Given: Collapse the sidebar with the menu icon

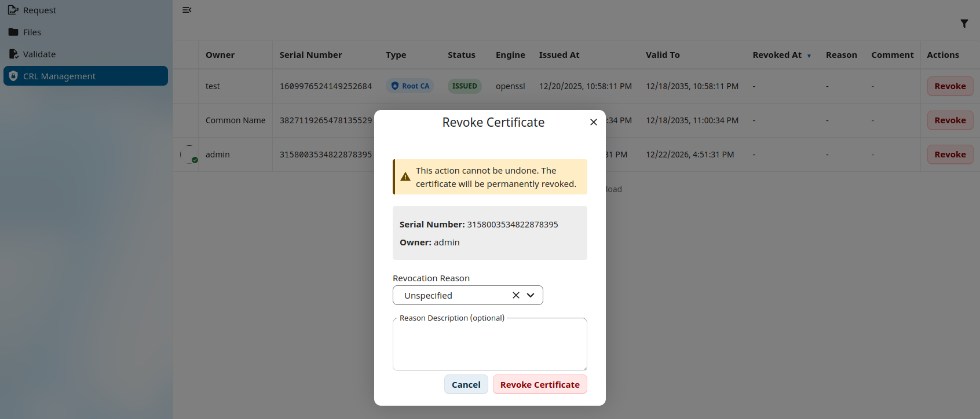Looking at the screenshot, I should coord(187,10).
